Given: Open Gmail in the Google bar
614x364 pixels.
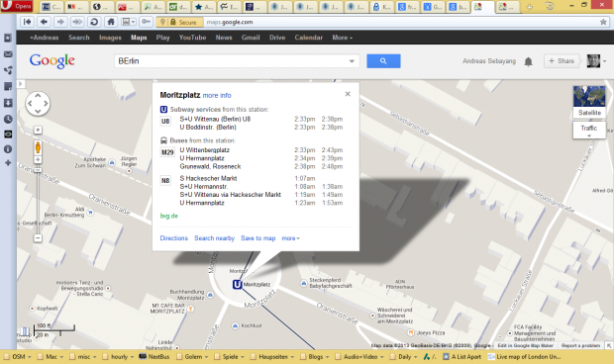Looking at the screenshot, I should pos(251,38).
